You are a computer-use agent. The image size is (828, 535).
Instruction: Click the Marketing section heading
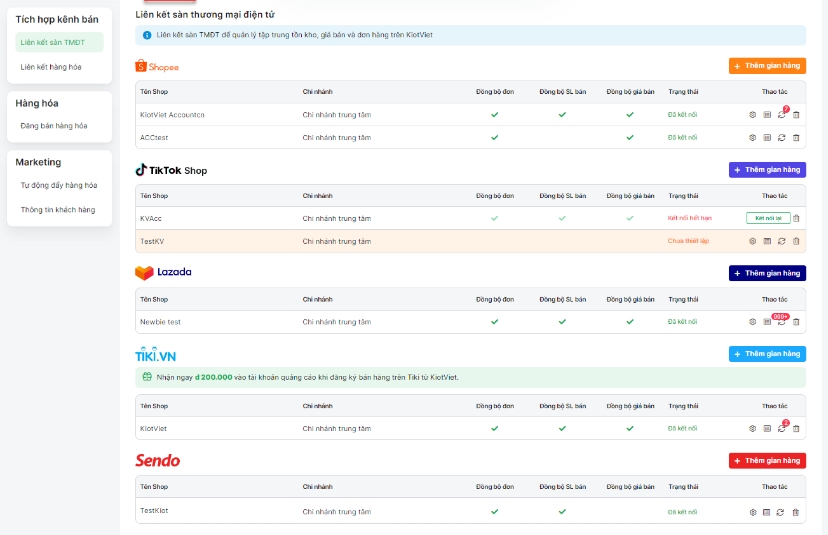coord(38,162)
